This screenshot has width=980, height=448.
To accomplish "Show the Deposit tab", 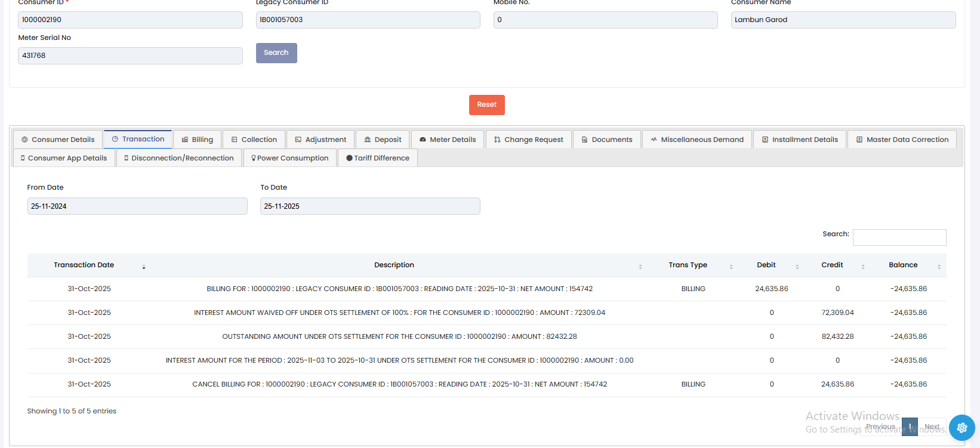I will tap(383, 140).
